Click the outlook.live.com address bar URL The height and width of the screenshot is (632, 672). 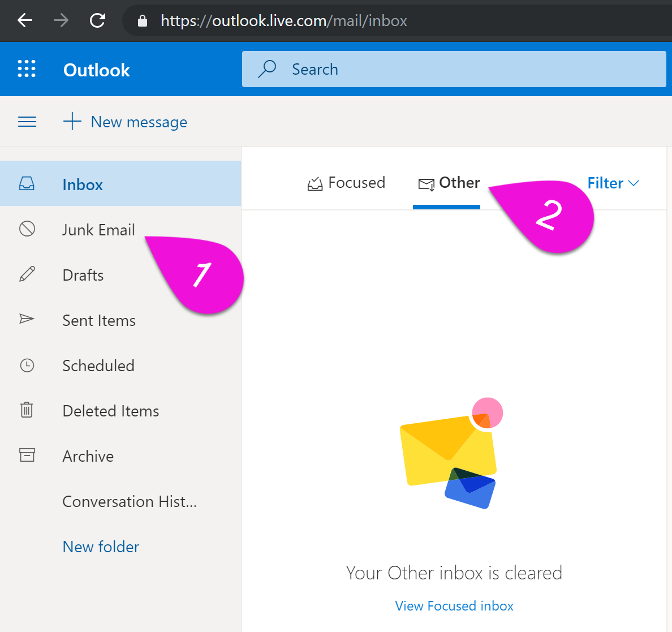tap(284, 20)
